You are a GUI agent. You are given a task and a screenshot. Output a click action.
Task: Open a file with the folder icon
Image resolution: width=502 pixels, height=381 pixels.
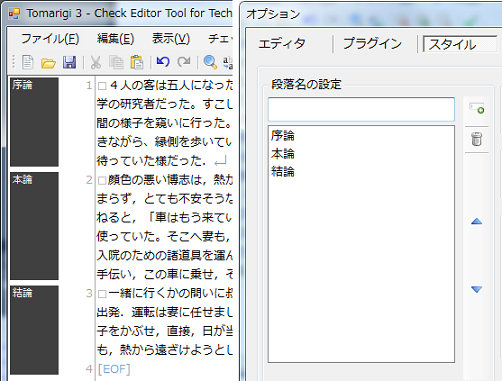pyautogui.click(x=48, y=63)
